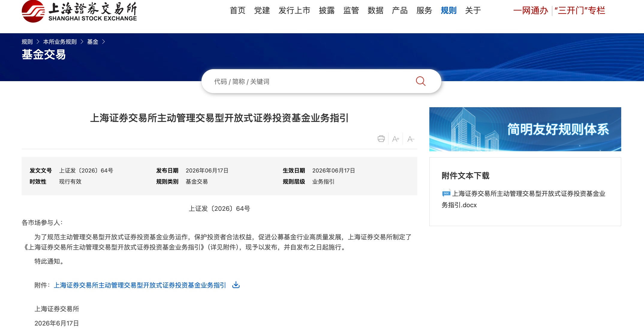Click the DOC file icon in sidebar
Viewport: 644px width, 330px height.
click(x=446, y=193)
